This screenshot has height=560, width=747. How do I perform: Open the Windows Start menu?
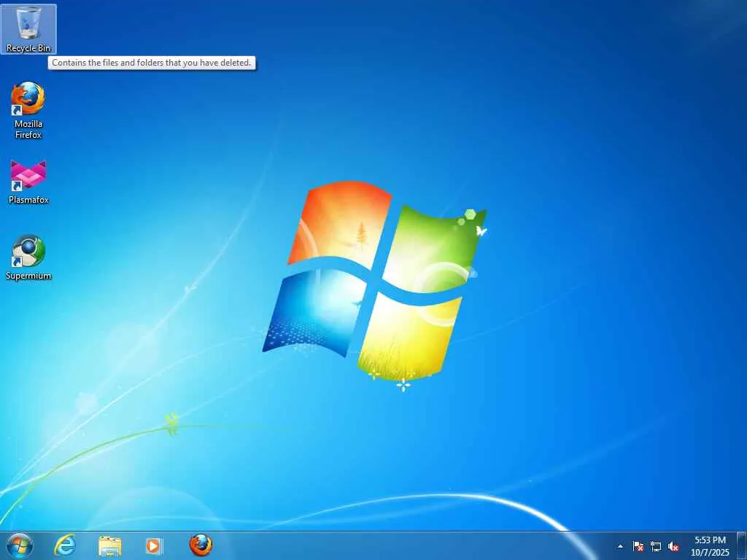20,545
